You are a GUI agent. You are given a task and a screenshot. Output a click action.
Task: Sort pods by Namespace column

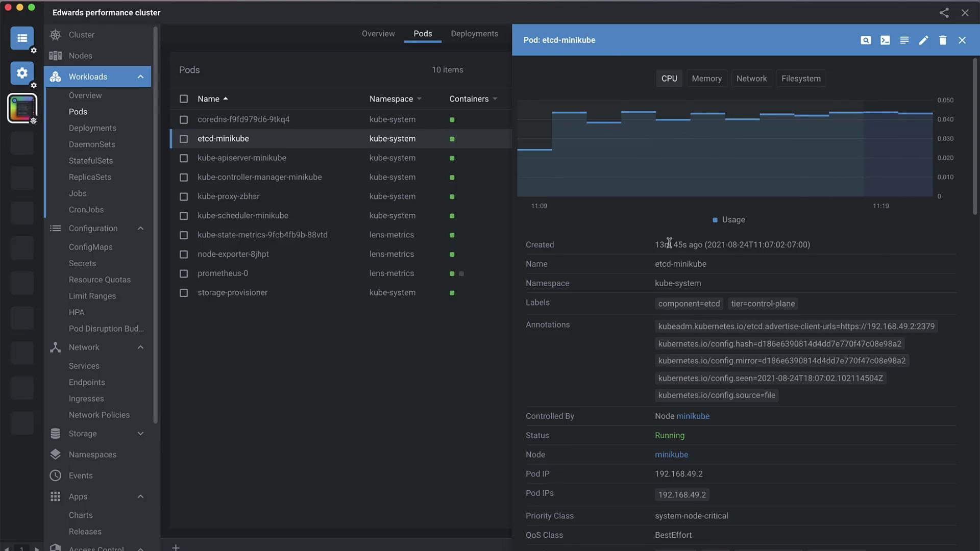(x=391, y=99)
